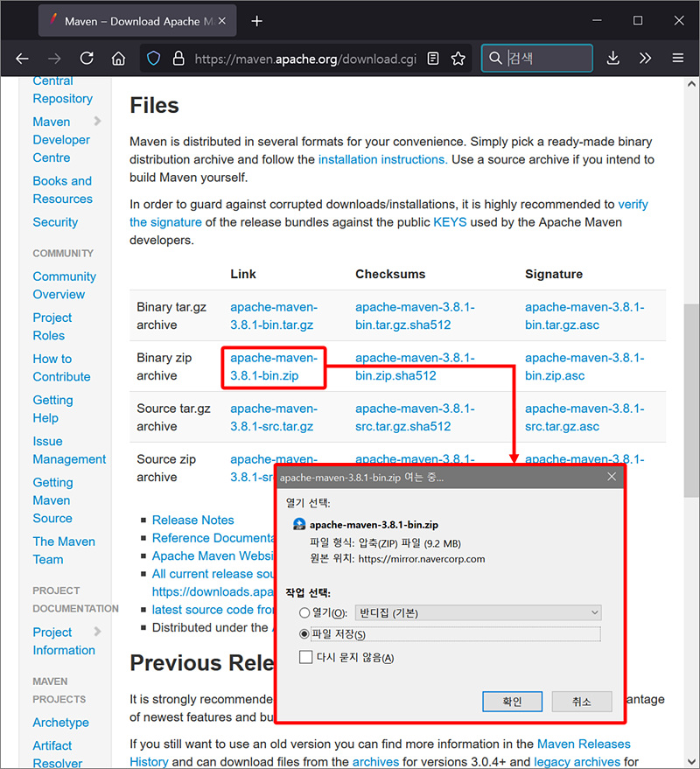Viewport: 700px width, 769px height.
Task: Click the scrollbar down arrow
Action: [691, 762]
